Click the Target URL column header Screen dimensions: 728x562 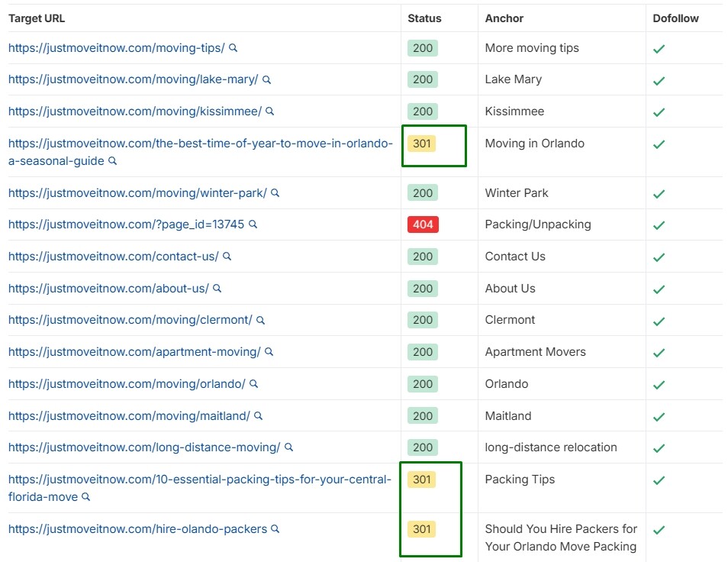(x=37, y=18)
